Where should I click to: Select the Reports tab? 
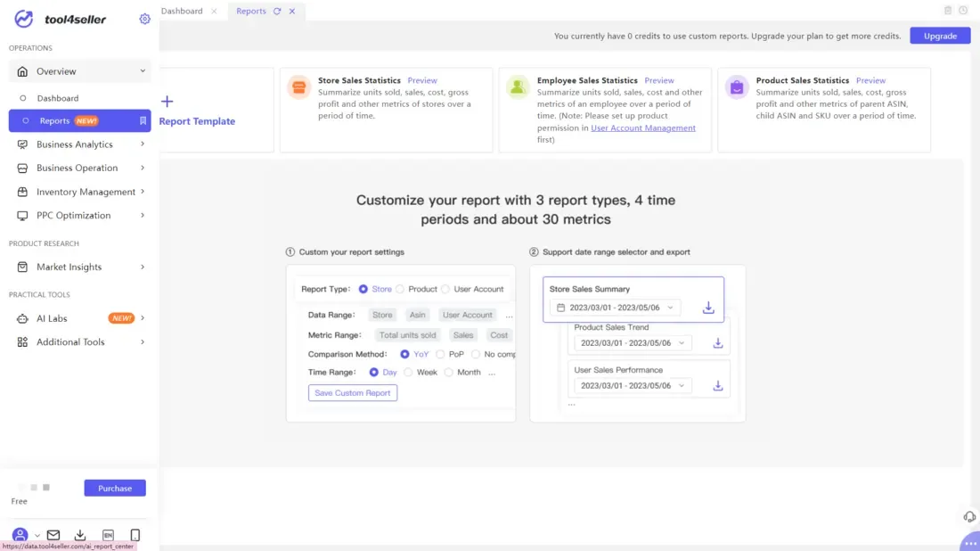pyautogui.click(x=251, y=12)
